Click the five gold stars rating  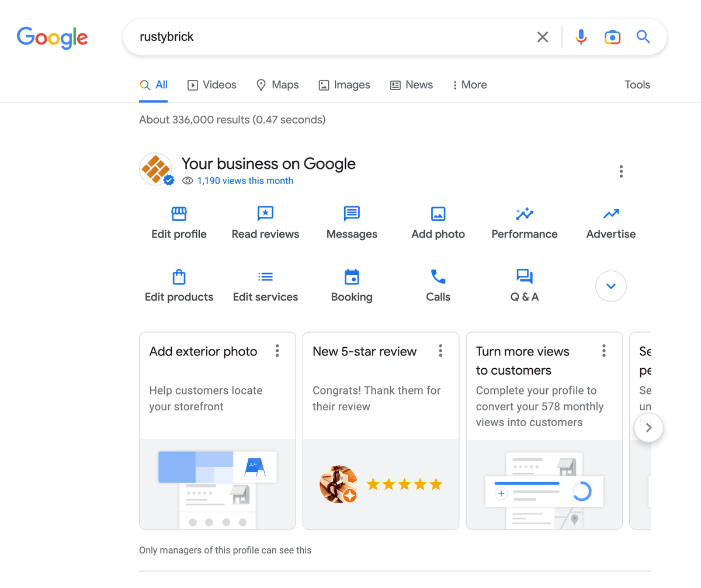pyautogui.click(x=404, y=484)
